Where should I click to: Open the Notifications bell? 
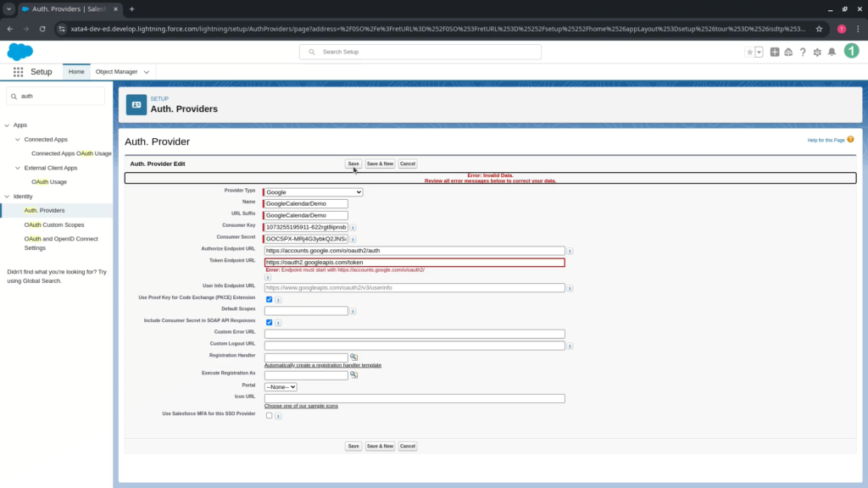[832, 52]
